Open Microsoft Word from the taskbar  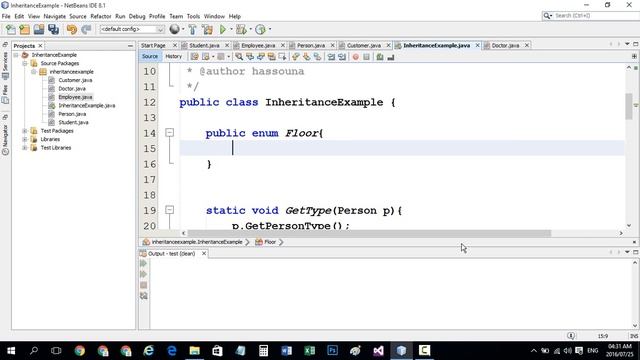coord(287,351)
